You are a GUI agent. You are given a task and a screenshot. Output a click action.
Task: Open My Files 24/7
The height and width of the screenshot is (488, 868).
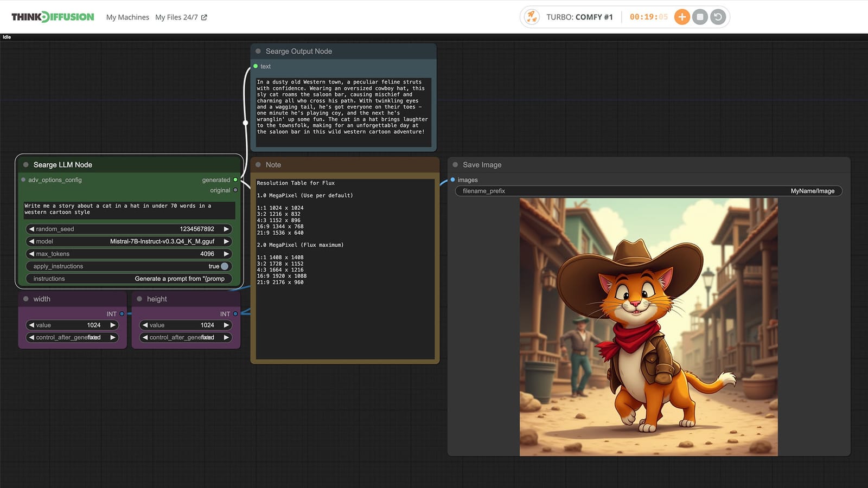point(177,17)
